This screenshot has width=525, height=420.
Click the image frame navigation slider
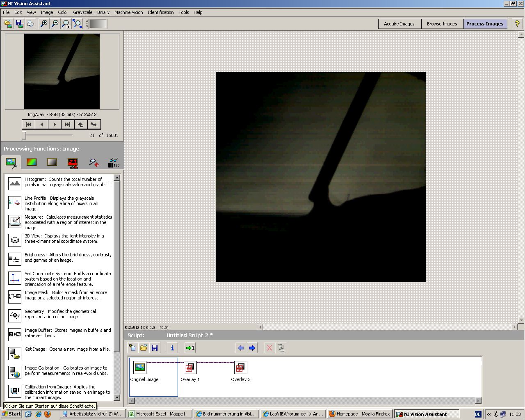click(24, 135)
